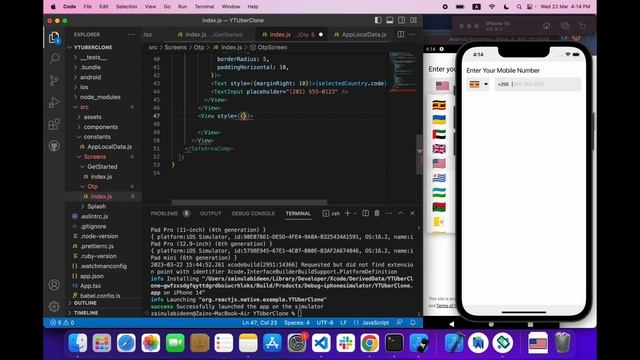
Task: Toggle the bottom panel layout icon
Action: 390,20
